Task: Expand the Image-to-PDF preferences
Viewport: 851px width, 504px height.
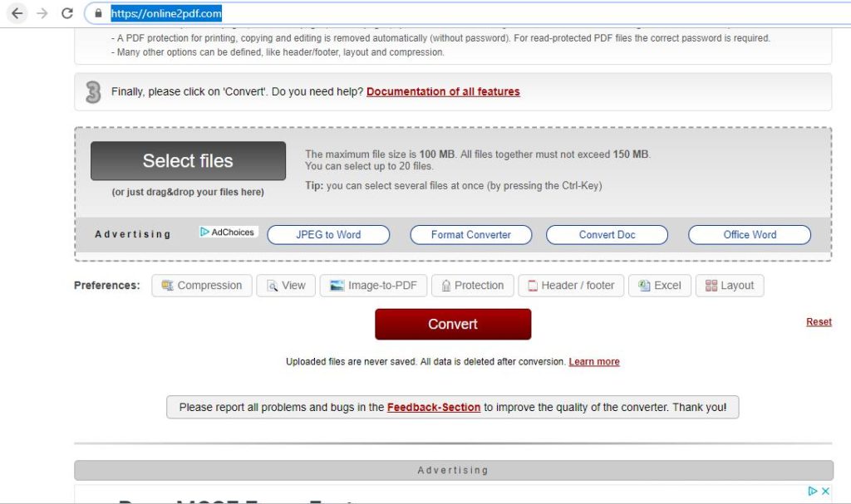Action: click(373, 286)
